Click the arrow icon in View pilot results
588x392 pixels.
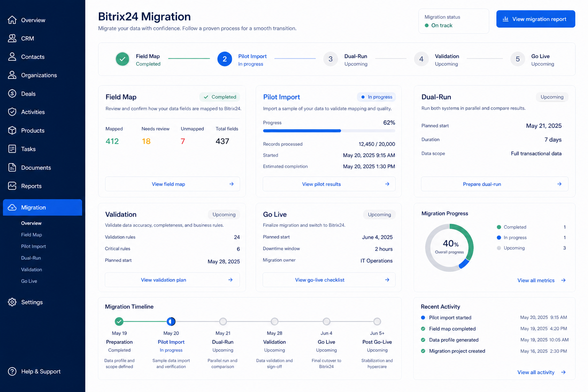(387, 184)
